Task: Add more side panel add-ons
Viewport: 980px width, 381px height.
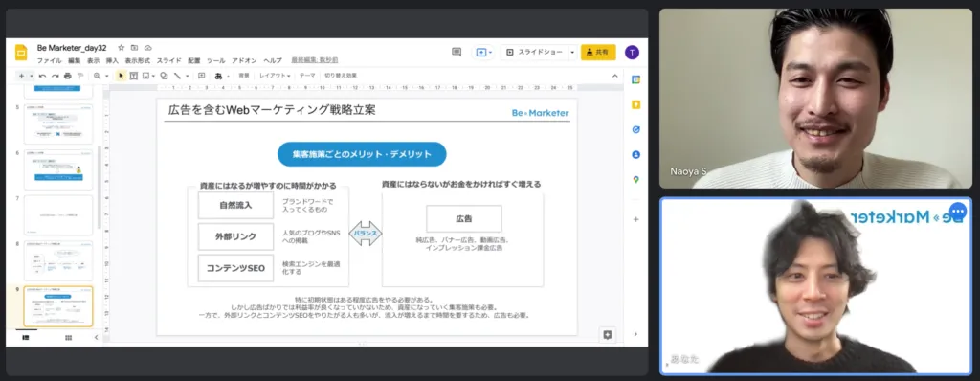Action: [635, 219]
